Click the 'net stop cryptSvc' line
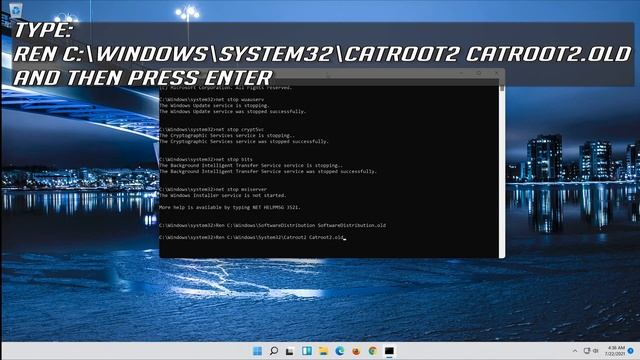Viewport: 640px width, 360px height. click(211, 129)
